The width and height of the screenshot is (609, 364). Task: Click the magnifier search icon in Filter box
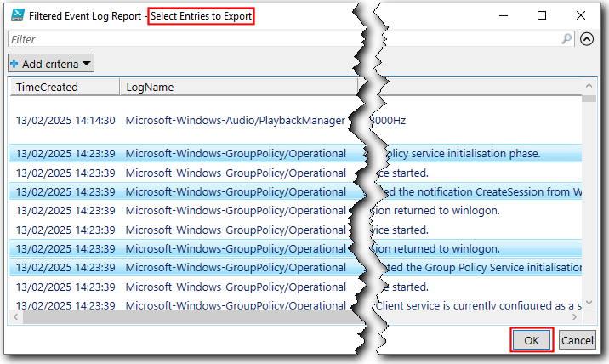tap(567, 39)
